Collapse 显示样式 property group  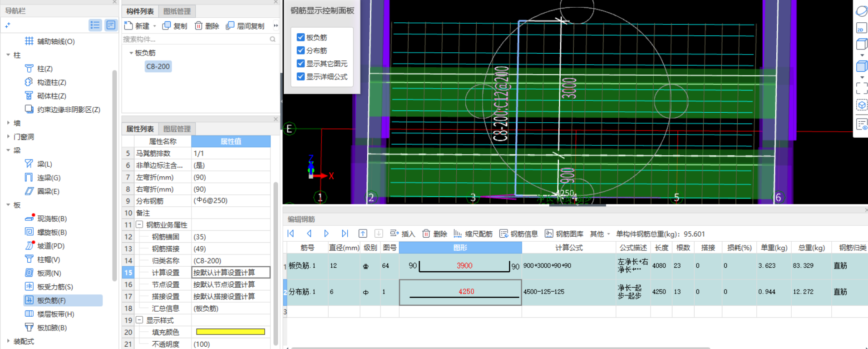(x=139, y=320)
